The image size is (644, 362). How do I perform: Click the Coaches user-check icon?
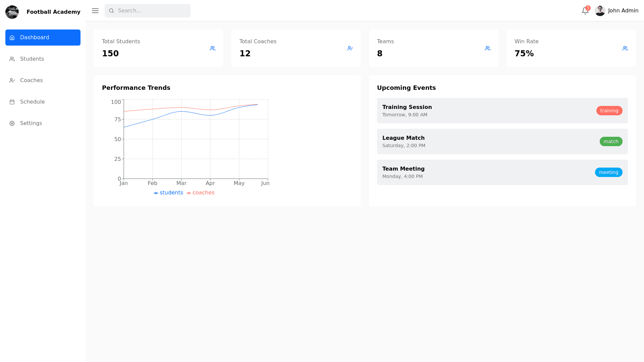pyautogui.click(x=12, y=80)
